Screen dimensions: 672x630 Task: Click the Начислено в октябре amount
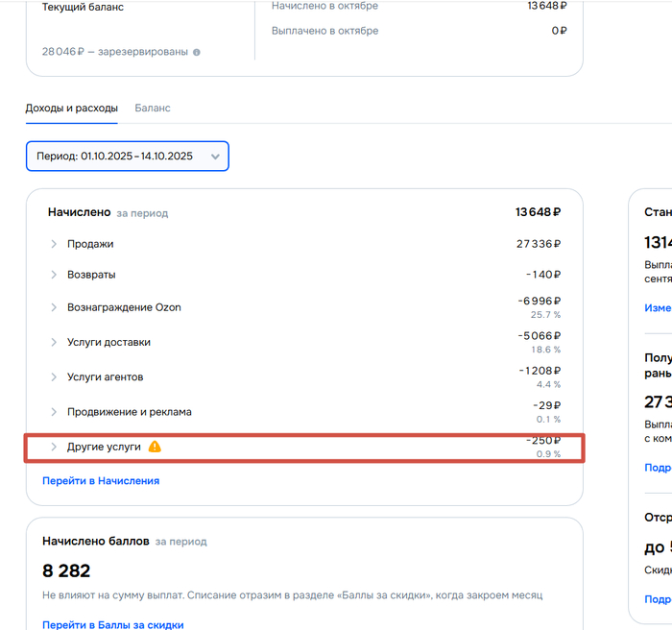(547, 6)
